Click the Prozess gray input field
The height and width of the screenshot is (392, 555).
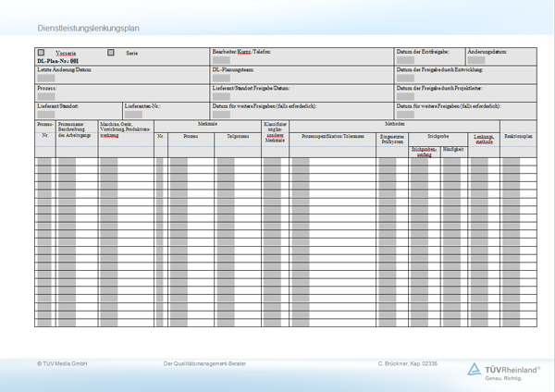point(46,95)
